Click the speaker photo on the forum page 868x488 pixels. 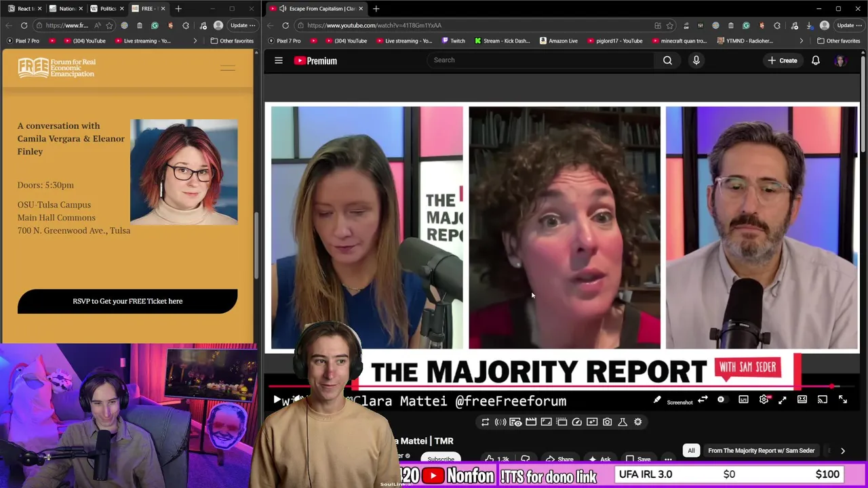tap(184, 171)
